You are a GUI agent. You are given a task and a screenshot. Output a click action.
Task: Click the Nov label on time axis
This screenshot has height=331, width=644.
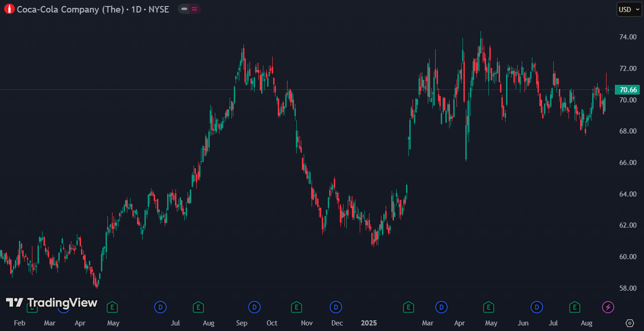click(307, 323)
